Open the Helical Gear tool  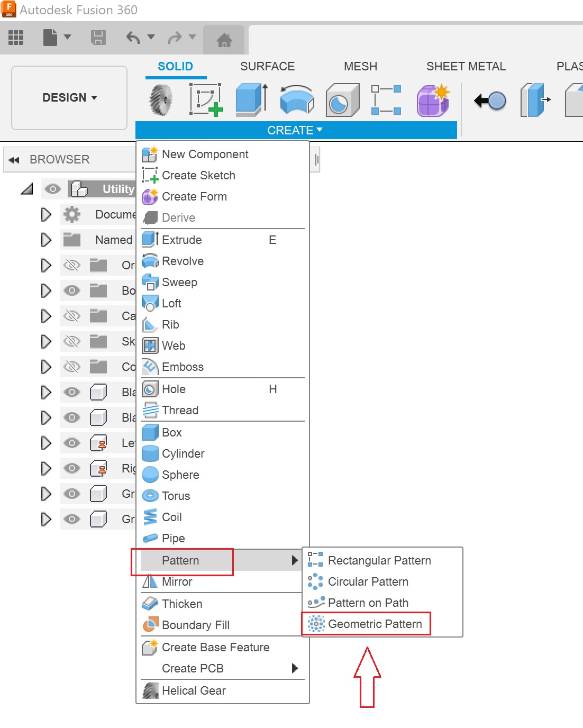click(x=194, y=690)
